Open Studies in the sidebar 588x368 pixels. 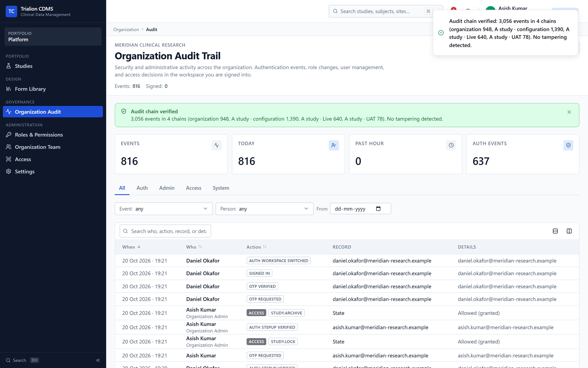[53, 66]
